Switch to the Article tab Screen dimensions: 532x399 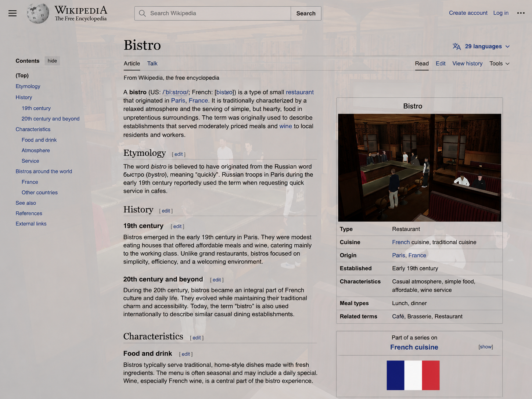(132, 64)
